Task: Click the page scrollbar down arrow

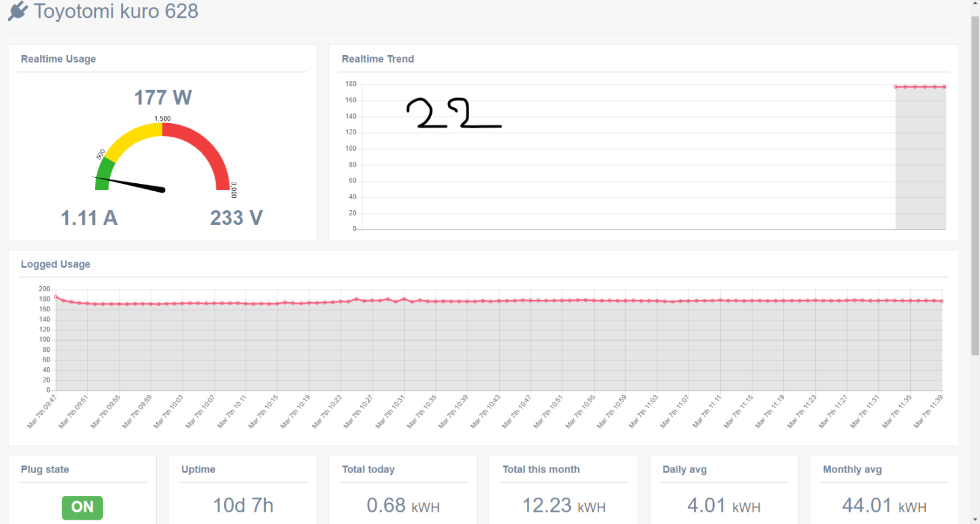Action: click(x=975, y=520)
